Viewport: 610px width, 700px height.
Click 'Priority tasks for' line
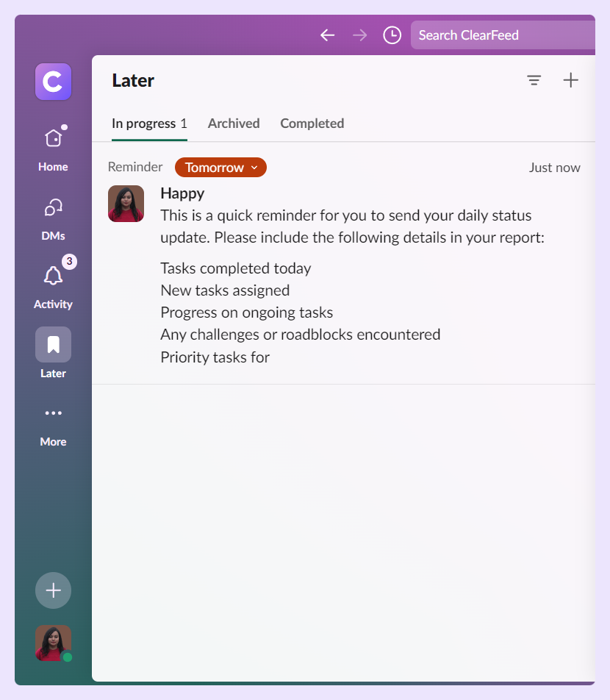pyautogui.click(x=215, y=357)
